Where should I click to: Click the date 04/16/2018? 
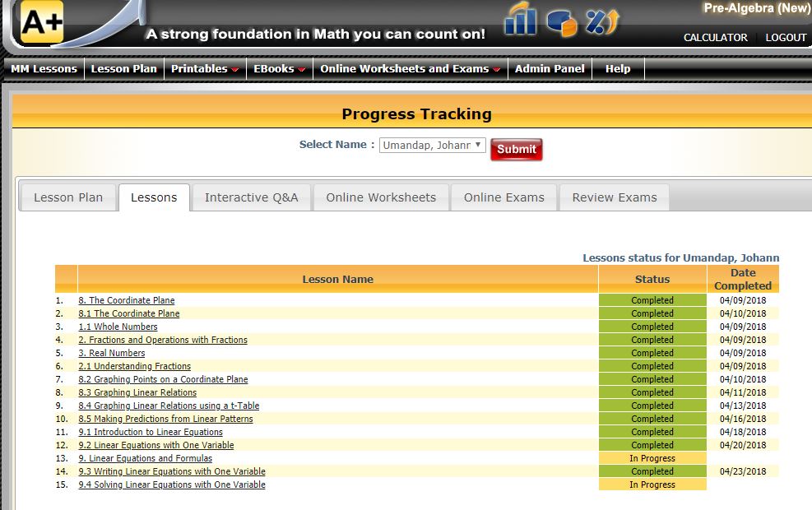click(743, 419)
